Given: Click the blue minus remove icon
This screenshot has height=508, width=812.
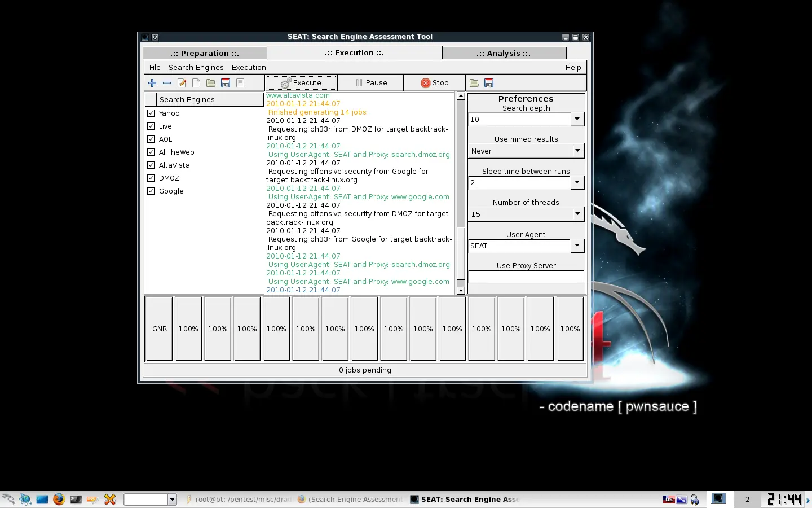Looking at the screenshot, I should point(167,83).
